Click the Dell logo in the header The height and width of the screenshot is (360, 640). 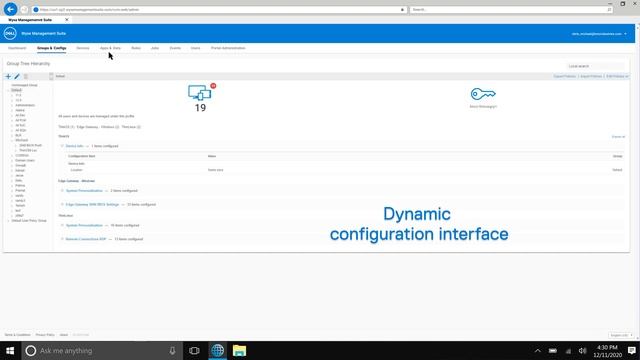click(10, 33)
